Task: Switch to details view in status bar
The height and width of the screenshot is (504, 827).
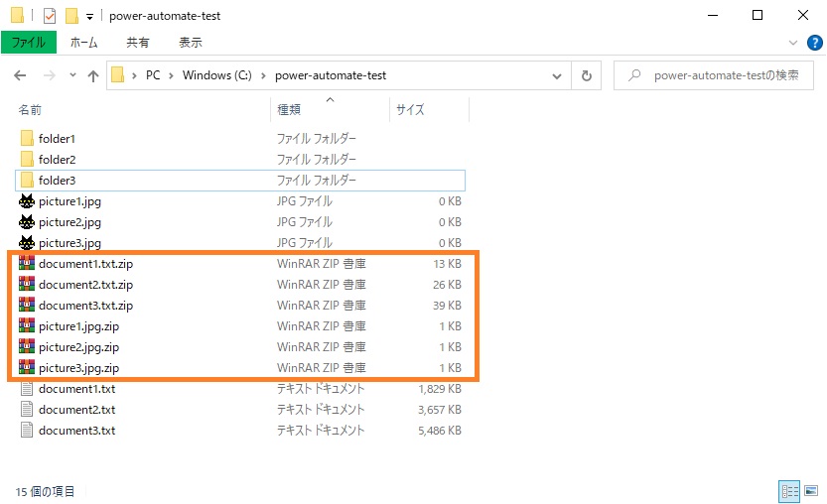Action: point(789,491)
